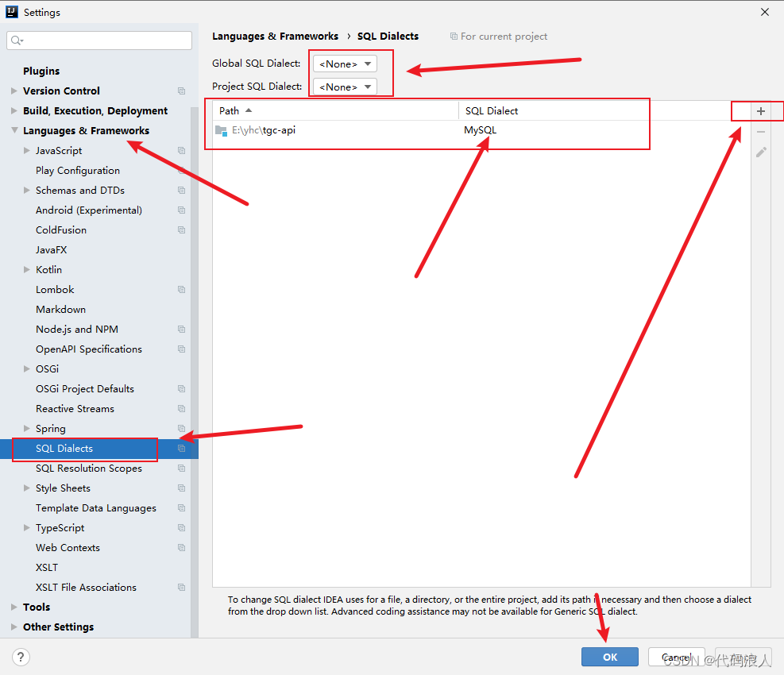The image size is (784, 675).
Task: Click project-level icon beside Lombok
Action: 181,290
